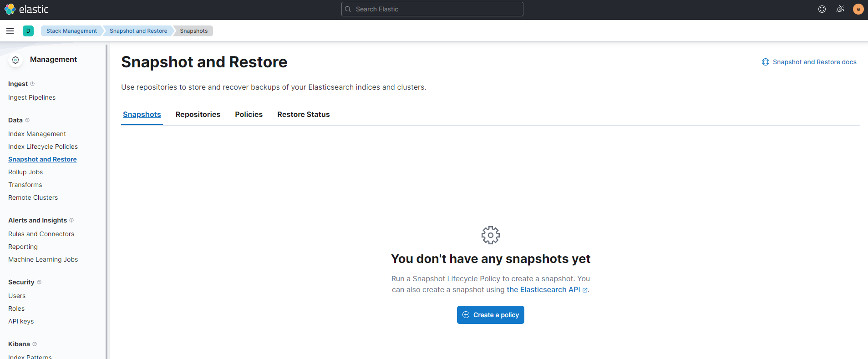This screenshot has height=359, width=868.
Task: Click the sidebar vertical scrollbar
Action: pos(107,202)
